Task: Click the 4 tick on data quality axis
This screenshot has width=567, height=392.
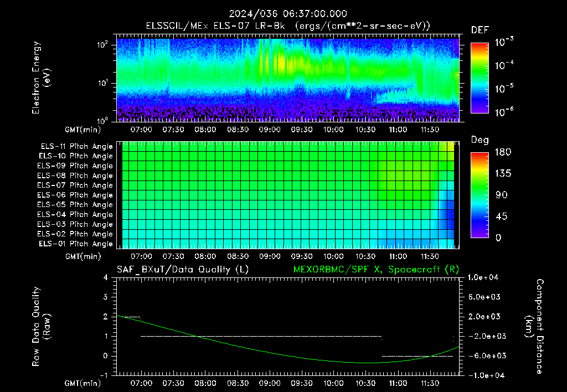Action: click(106, 277)
